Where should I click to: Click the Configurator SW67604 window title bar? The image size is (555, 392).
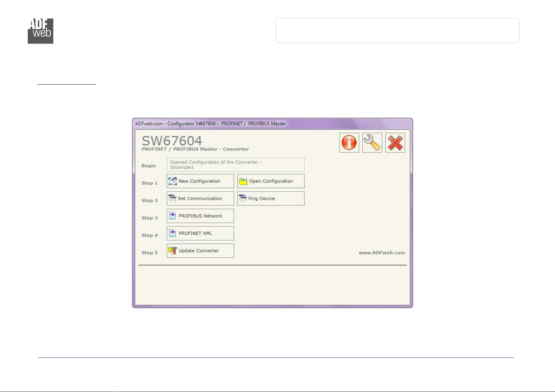(272, 124)
